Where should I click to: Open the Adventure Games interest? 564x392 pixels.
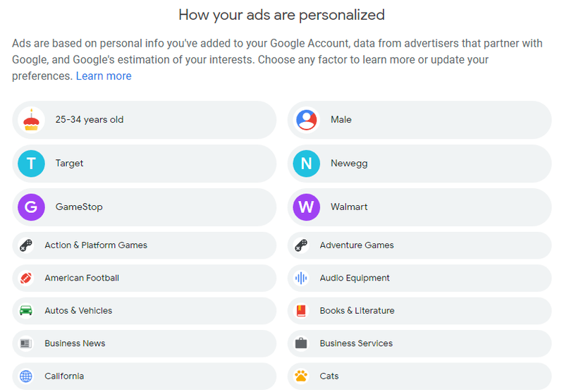tap(419, 245)
